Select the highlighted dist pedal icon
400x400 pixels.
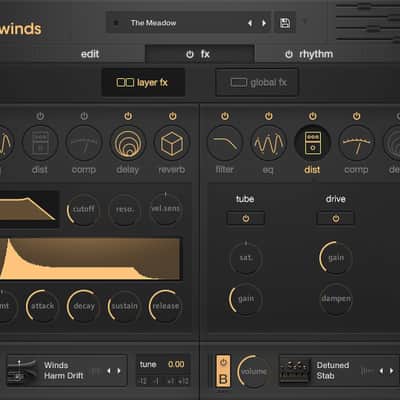(x=312, y=144)
